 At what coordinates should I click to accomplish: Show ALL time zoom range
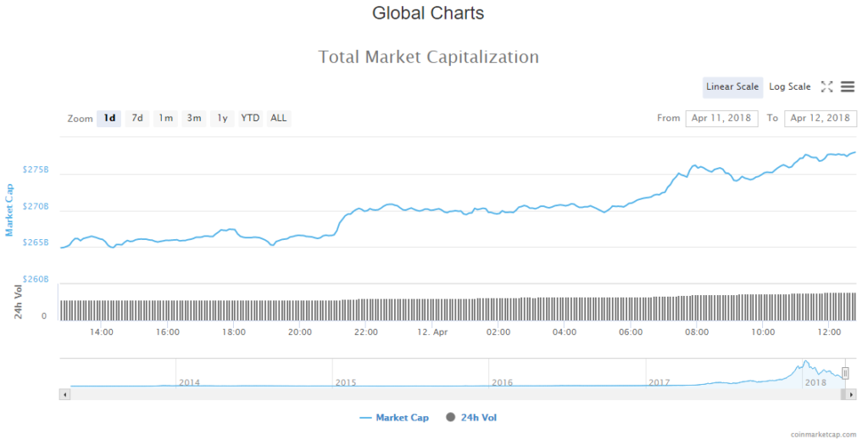tap(278, 119)
